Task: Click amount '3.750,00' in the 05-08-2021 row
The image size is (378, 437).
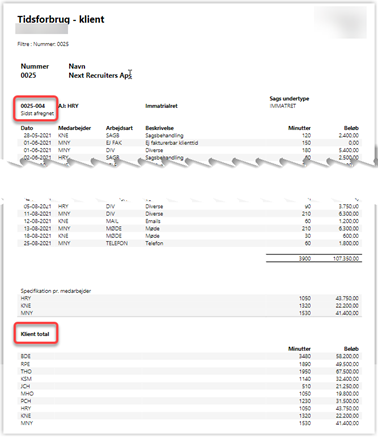Action: [349, 206]
